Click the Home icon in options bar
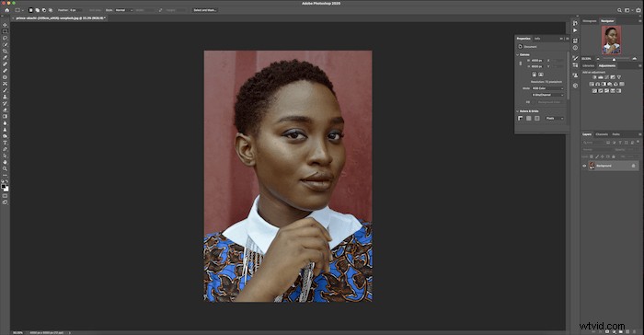Image resolution: width=644 pixels, height=335 pixels. (6, 10)
